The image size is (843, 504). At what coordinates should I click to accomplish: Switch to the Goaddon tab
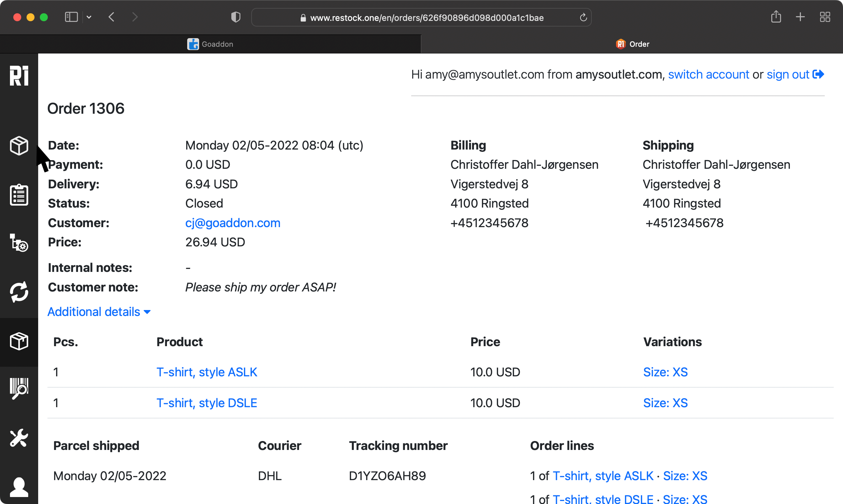coord(210,44)
